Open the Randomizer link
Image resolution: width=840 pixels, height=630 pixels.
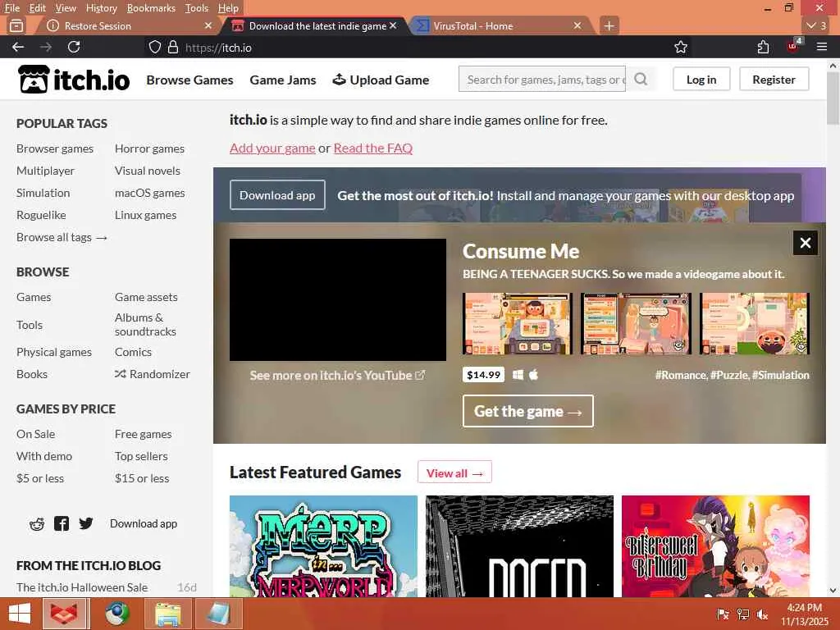pos(153,374)
